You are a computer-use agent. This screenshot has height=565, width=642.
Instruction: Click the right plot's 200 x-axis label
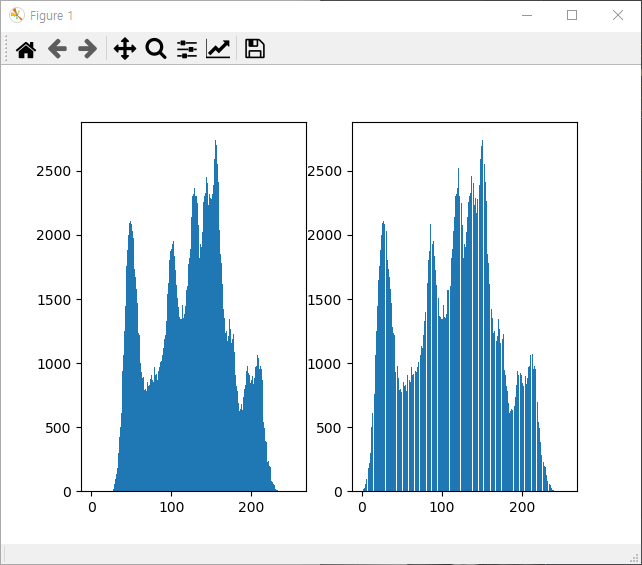click(x=522, y=507)
